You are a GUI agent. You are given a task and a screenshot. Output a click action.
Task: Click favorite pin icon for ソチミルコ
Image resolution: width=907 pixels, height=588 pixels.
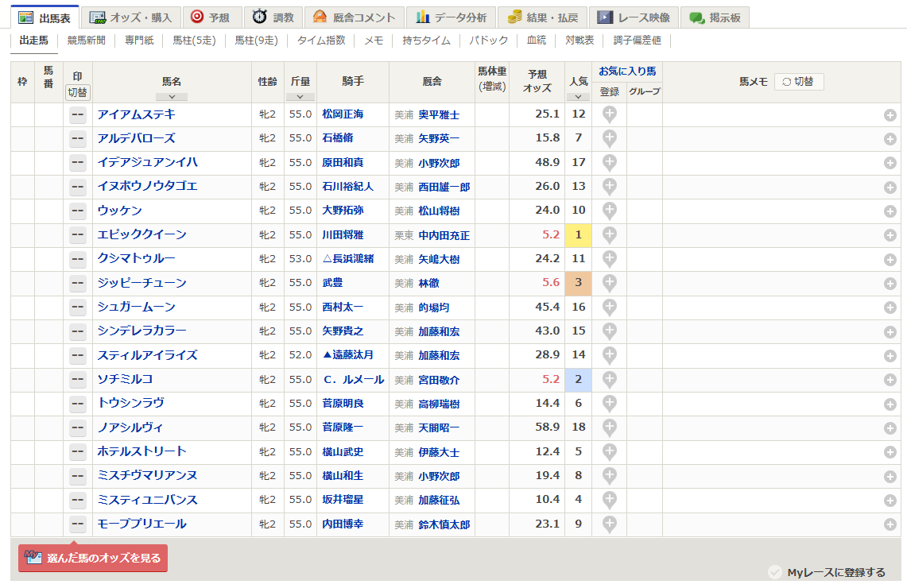(609, 380)
